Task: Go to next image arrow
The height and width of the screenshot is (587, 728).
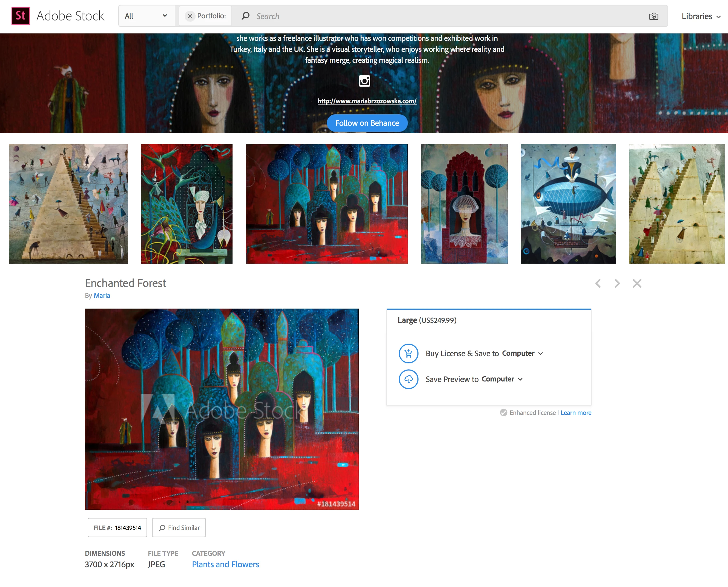Action: tap(617, 283)
